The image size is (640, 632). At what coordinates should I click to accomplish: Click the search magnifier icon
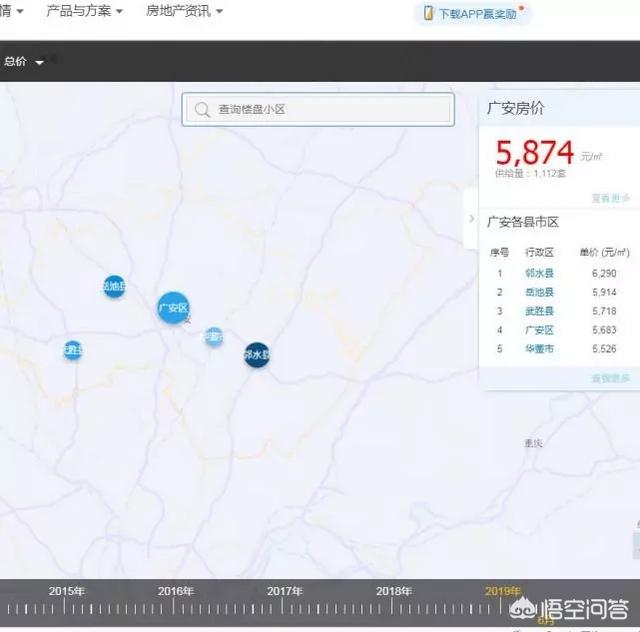click(x=203, y=110)
